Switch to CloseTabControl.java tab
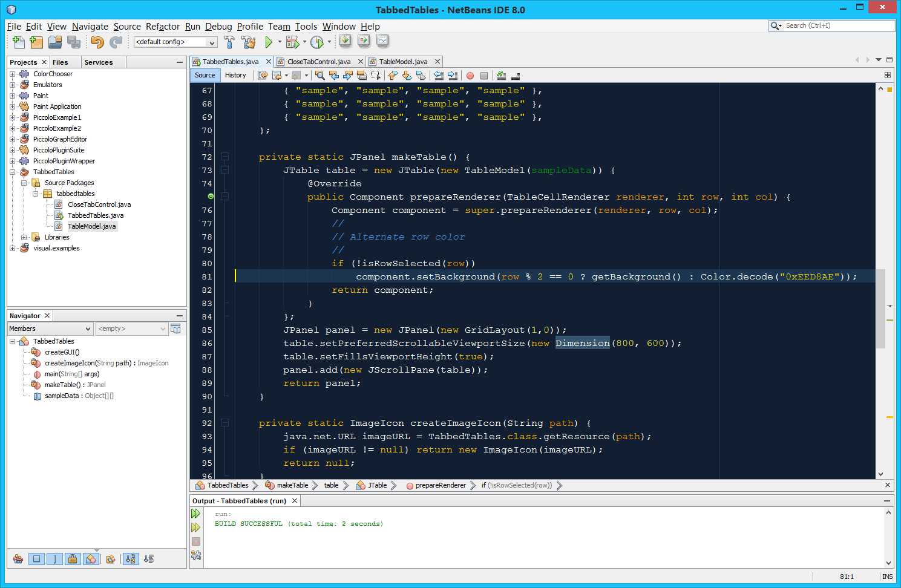 [x=318, y=62]
